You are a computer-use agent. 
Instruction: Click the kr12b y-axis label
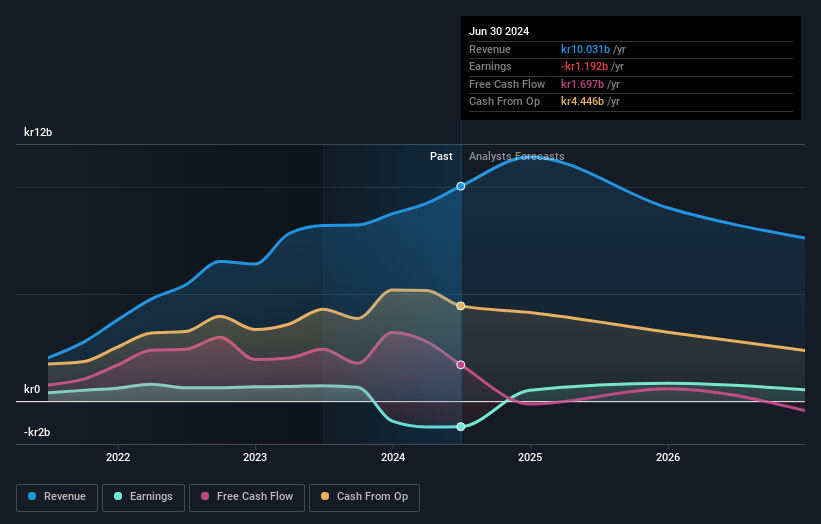click(38, 132)
